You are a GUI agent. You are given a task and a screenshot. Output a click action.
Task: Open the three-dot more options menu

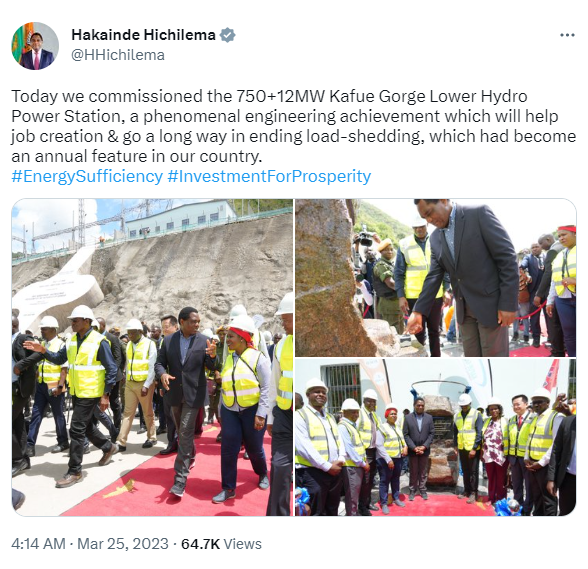[x=567, y=35]
